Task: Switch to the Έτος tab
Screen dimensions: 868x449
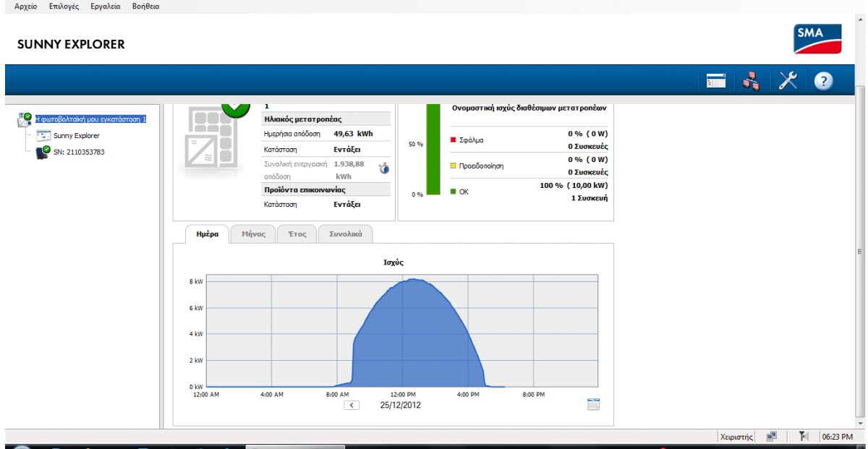Action: (x=297, y=234)
